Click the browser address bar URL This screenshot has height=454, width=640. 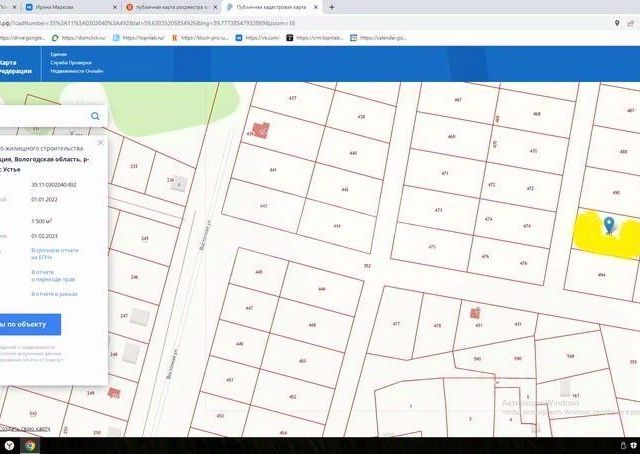click(x=147, y=23)
